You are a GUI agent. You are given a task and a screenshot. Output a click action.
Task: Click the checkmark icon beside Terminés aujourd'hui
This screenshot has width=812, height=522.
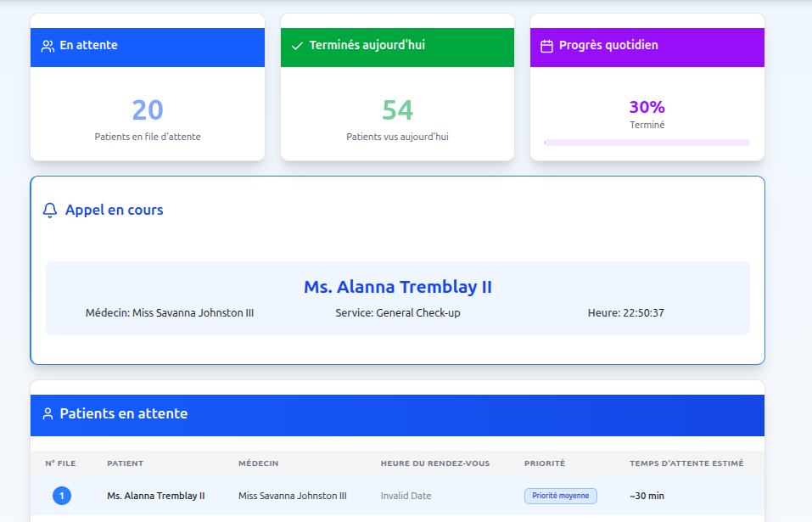(297, 46)
